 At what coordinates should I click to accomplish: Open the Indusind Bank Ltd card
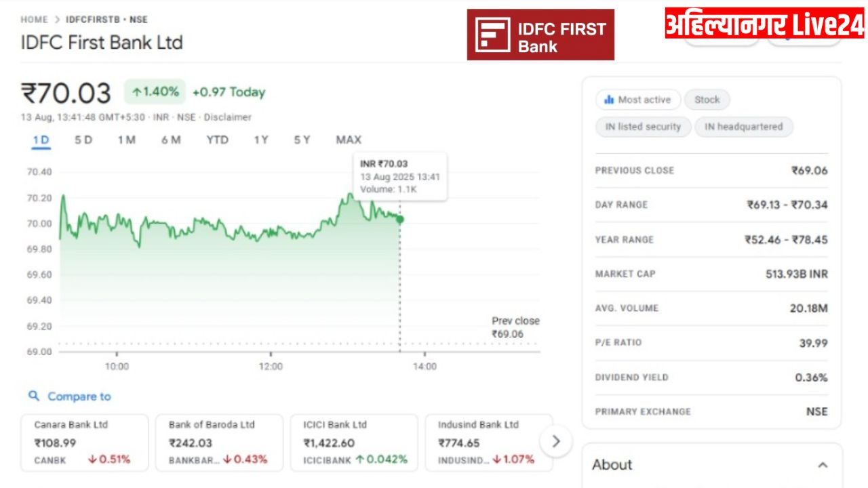pyautogui.click(x=488, y=443)
